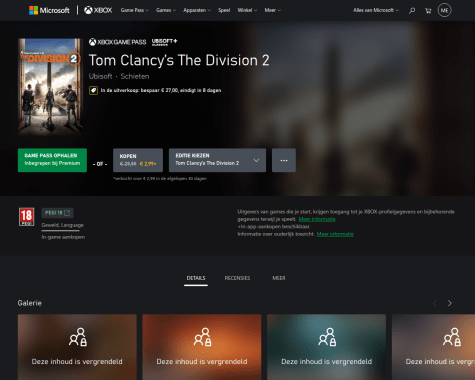Open Meer informatie link about profile data
The height and width of the screenshot is (380, 475).
pyautogui.click(x=317, y=219)
